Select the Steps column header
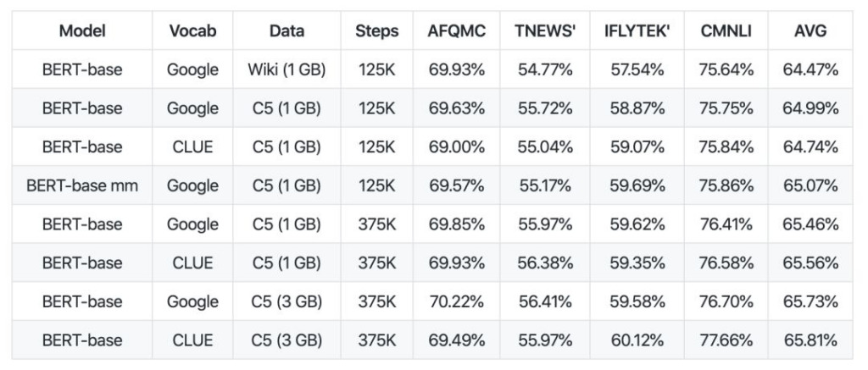Screen dimensions: 868x370 click(376, 31)
